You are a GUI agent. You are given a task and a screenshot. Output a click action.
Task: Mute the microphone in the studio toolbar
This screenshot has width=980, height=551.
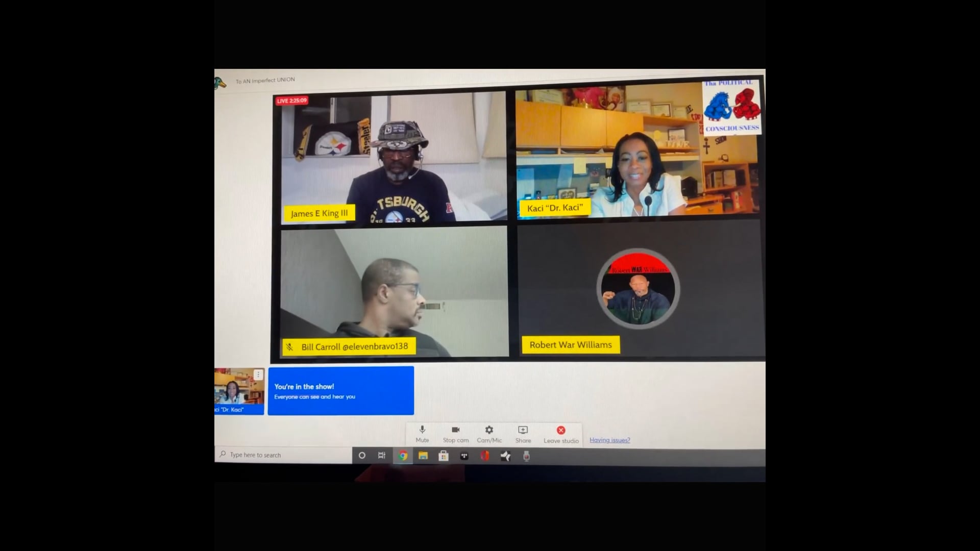(x=422, y=434)
